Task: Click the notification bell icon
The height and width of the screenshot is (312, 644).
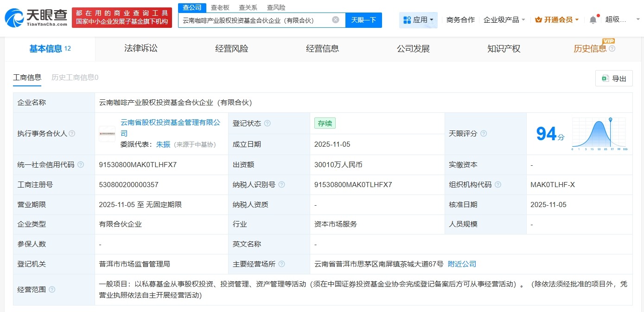Action: (593, 19)
